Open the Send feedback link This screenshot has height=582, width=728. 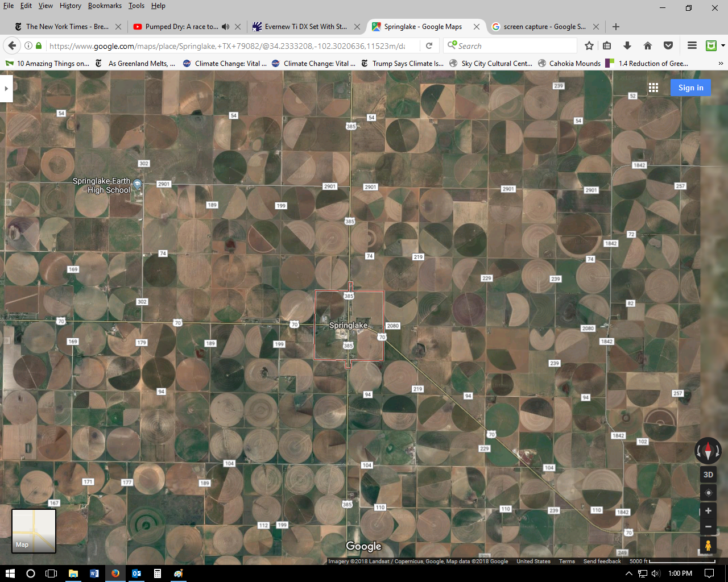(602, 562)
